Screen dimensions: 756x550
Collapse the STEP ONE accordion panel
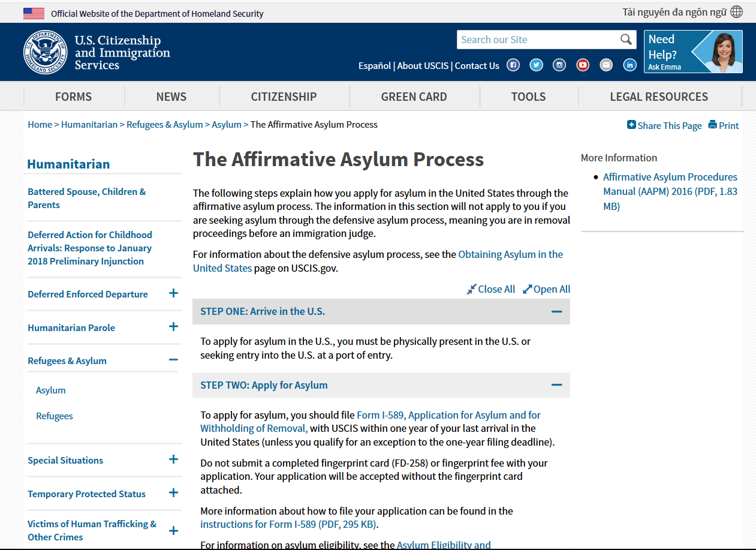click(x=556, y=311)
